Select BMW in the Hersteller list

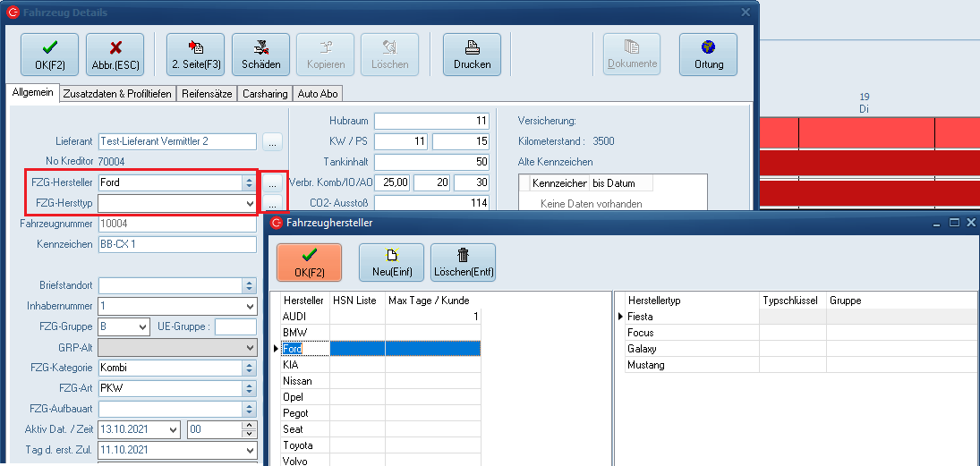tap(295, 332)
